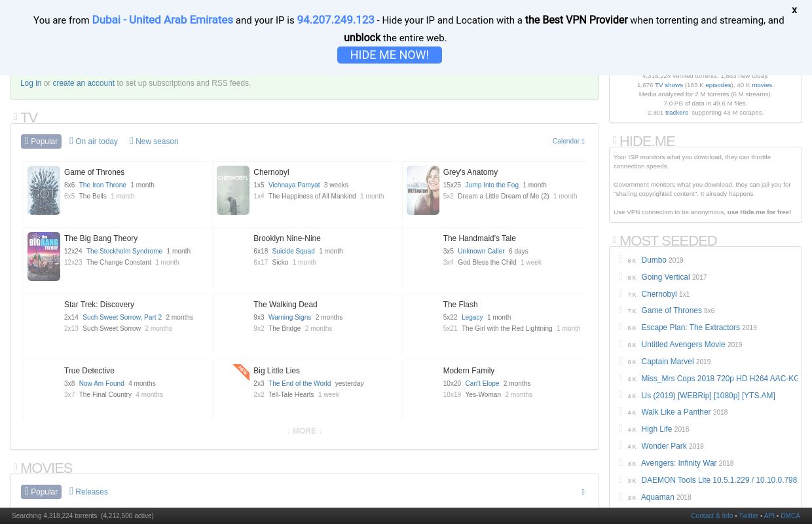Click The Walking Dead show title
The width and height of the screenshot is (812, 524).
(x=285, y=305)
